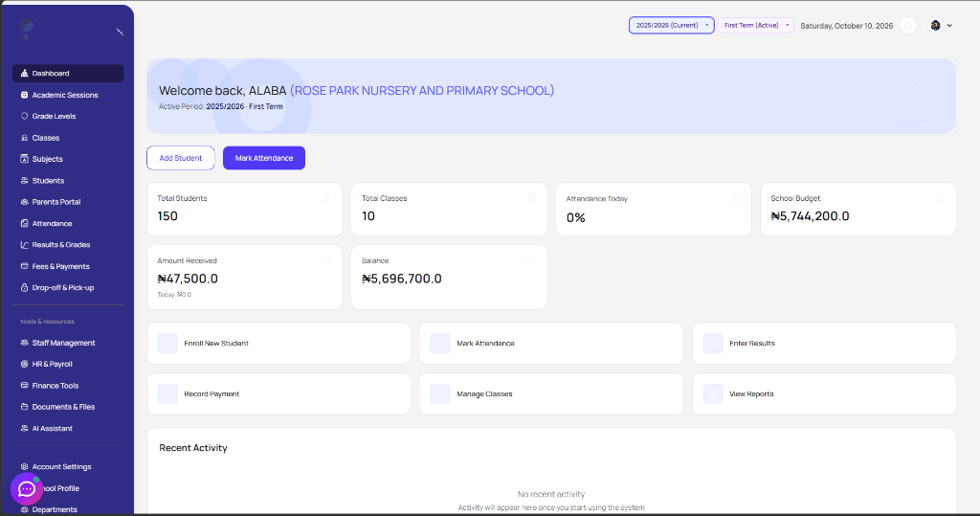Viewport: 980px width, 516px height.
Task: Click the Grade Levels shield icon
Action: 24,117
